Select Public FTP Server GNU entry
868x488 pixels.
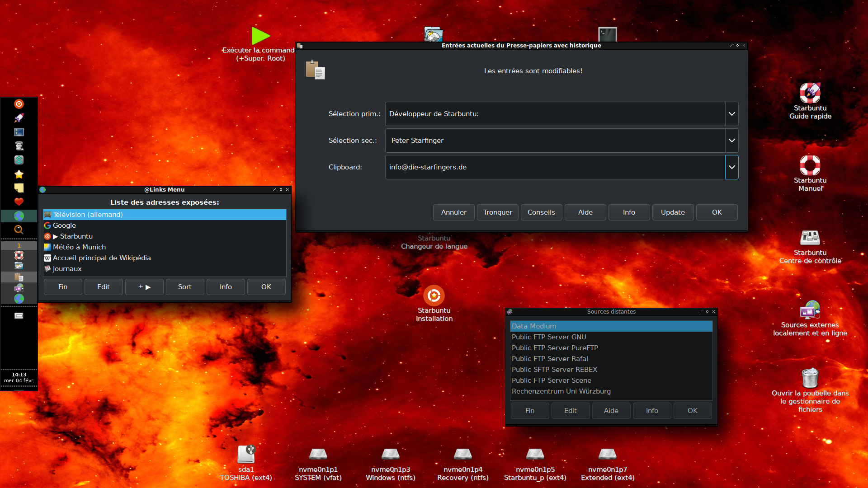[549, 337]
